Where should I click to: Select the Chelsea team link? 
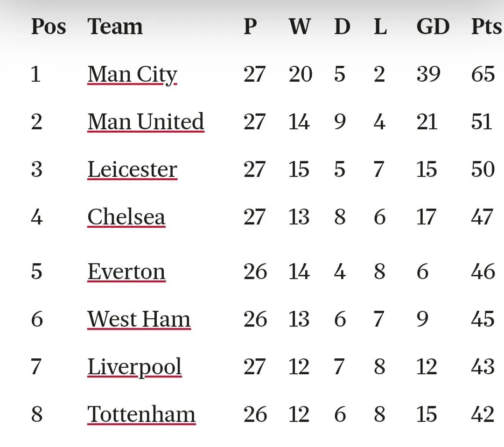point(126,217)
